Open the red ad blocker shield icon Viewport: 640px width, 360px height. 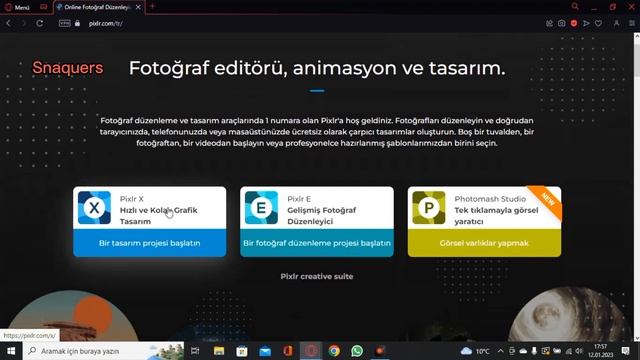574,24
